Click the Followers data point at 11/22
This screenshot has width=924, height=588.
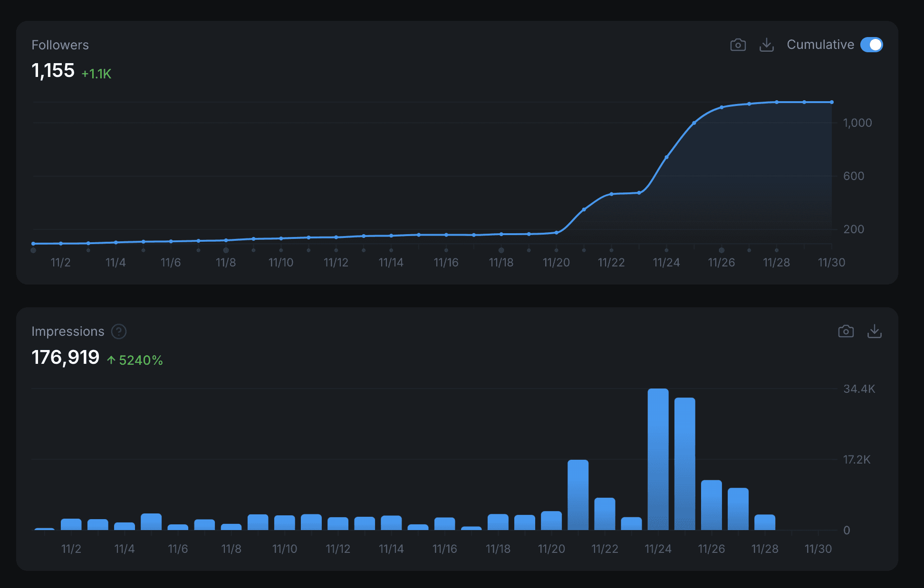611,194
